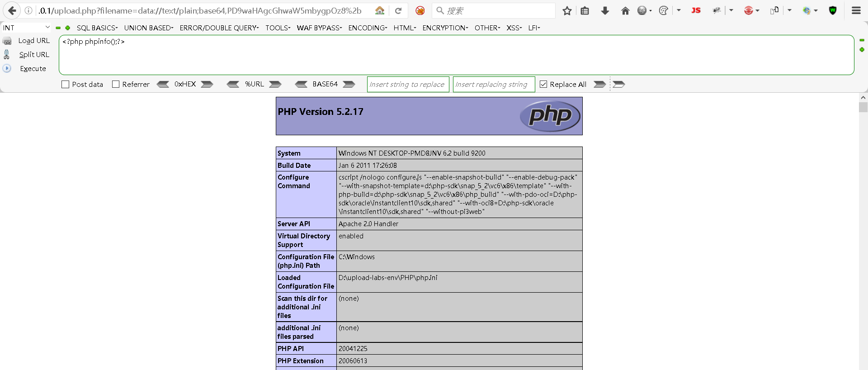Click the gray replace arrow after Replace All
This screenshot has height=370, width=868.
(x=599, y=84)
